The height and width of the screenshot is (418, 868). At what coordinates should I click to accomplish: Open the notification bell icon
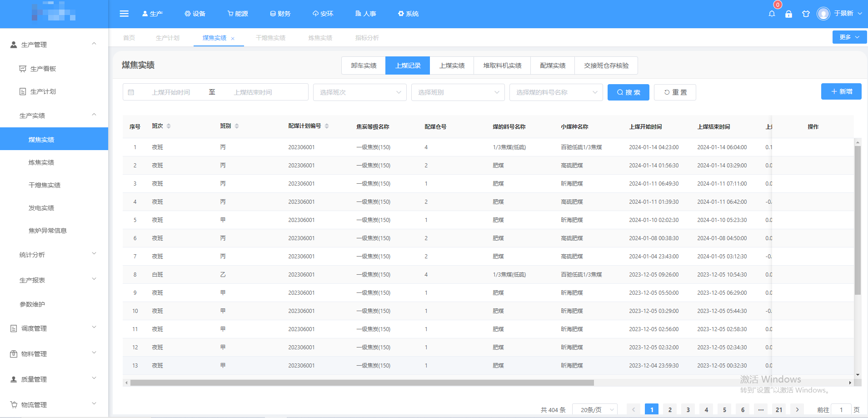(x=772, y=14)
